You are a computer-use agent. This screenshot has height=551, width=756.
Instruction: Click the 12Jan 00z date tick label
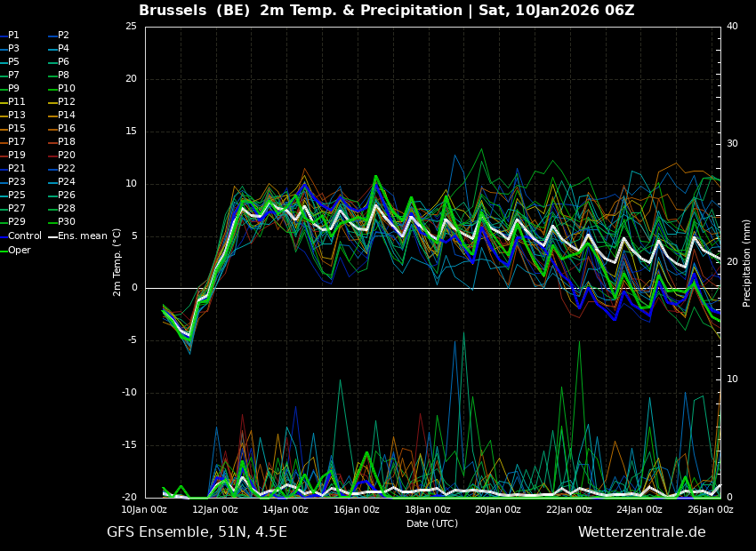(x=215, y=510)
